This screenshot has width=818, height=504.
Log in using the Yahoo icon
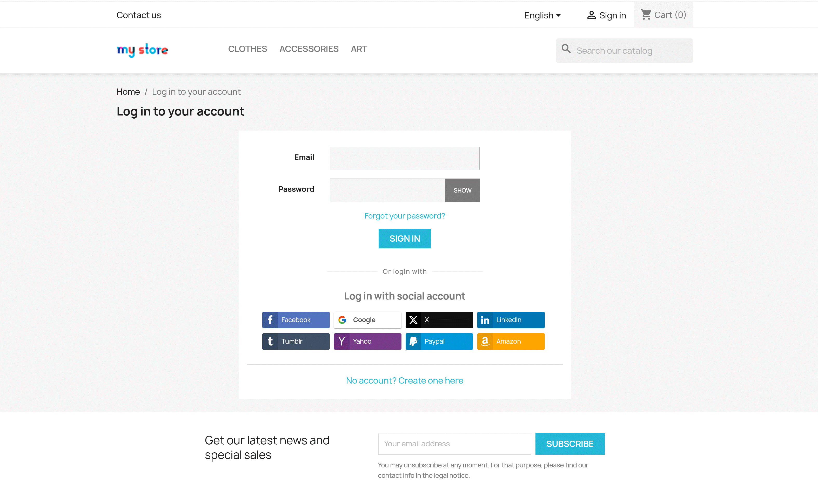pyautogui.click(x=342, y=341)
